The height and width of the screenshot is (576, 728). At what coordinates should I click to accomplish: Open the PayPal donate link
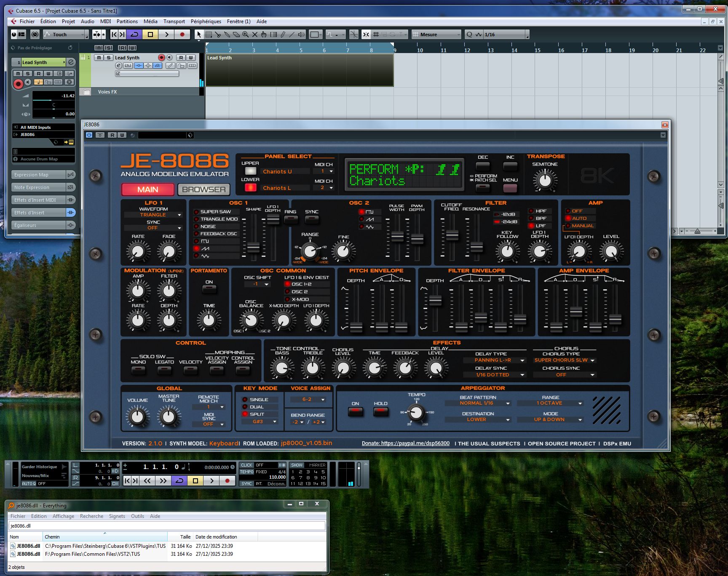click(x=405, y=443)
